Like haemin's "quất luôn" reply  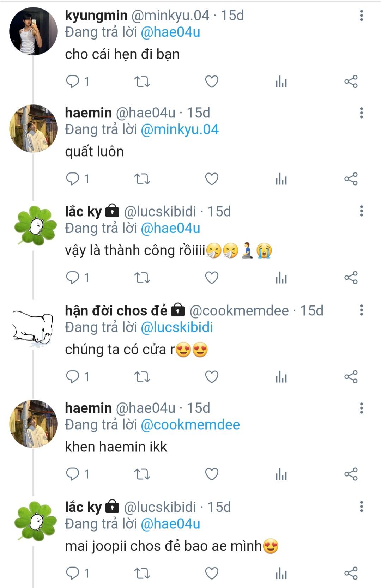click(x=212, y=179)
